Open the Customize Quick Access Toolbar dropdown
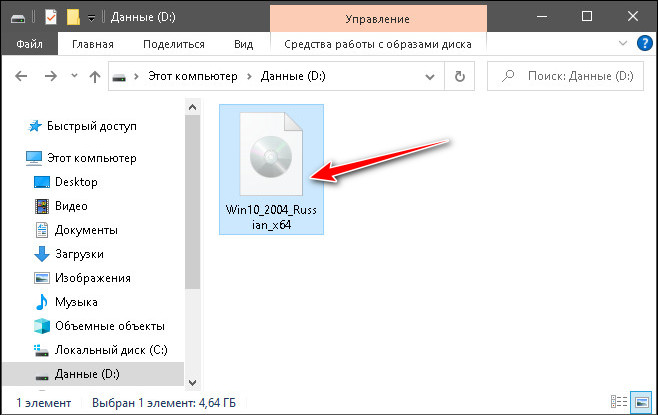 coord(91,18)
